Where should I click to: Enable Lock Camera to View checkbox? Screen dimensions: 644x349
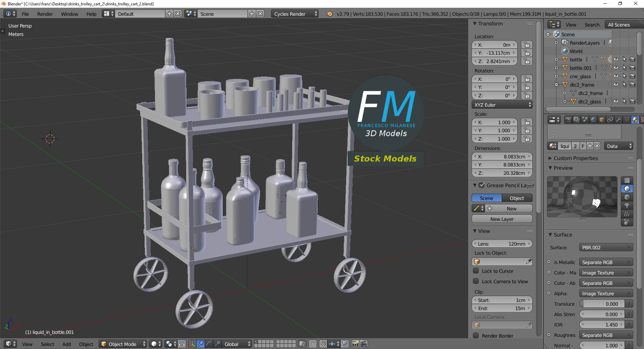point(476,281)
